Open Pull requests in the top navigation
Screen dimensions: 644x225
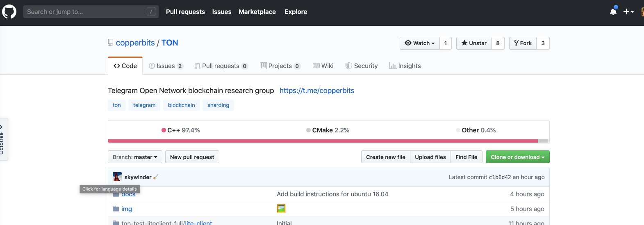pyautogui.click(x=185, y=12)
